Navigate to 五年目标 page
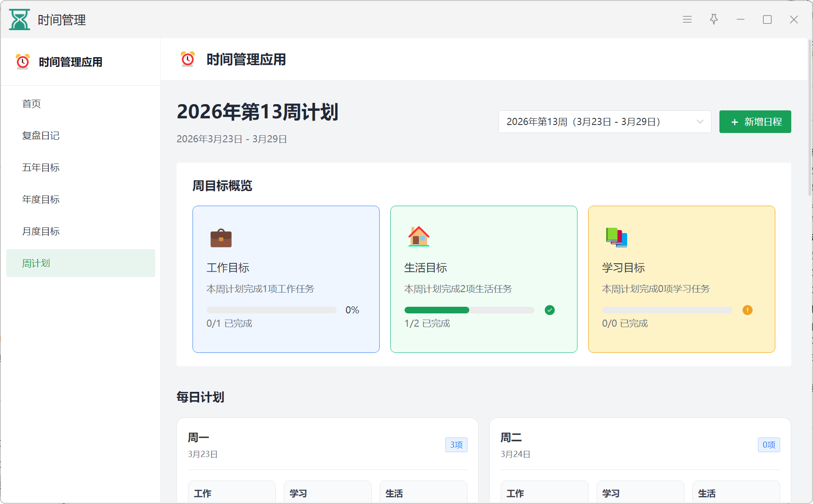The width and height of the screenshot is (813, 504). 41,168
